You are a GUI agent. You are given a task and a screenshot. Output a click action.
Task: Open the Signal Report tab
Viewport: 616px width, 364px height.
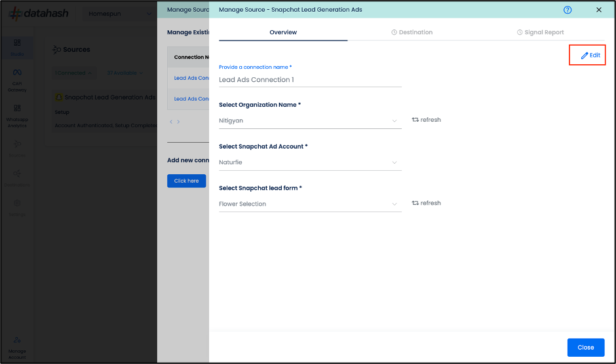pos(540,32)
